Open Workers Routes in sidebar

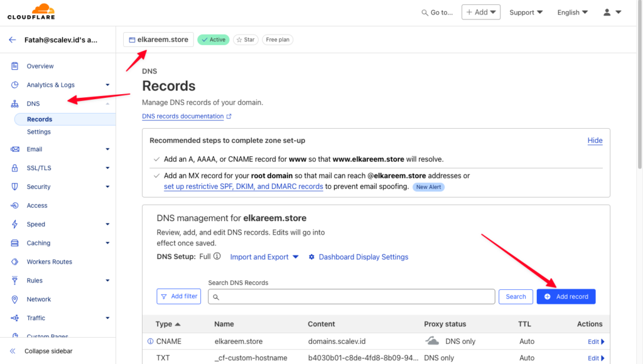49,262
